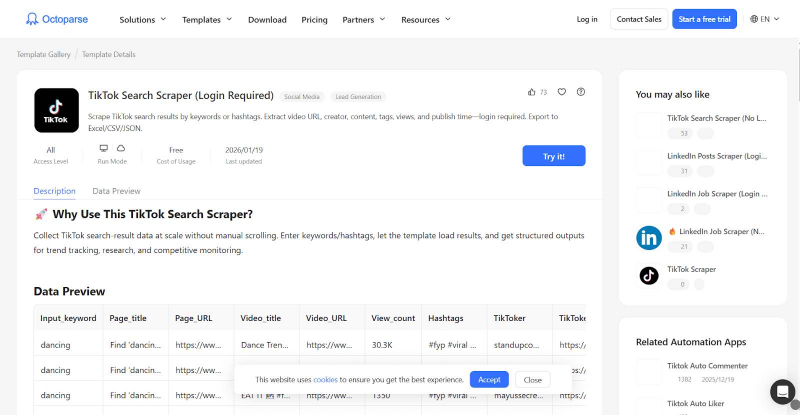Click the Input_keyword column header
Image resolution: width=800 pixels, height=415 pixels.
coord(68,318)
